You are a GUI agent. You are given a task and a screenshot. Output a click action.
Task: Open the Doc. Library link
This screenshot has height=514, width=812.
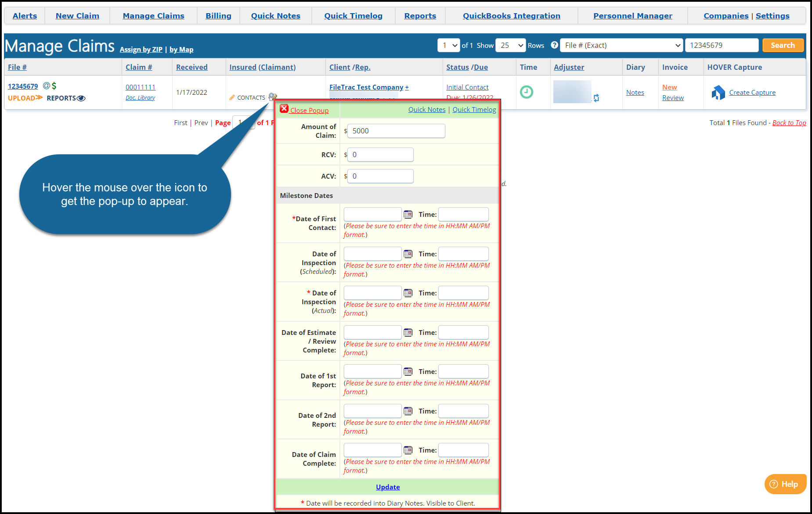tap(140, 97)
